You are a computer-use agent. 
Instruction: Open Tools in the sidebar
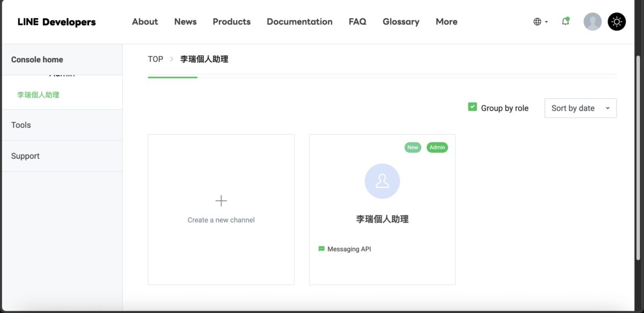pos(62,125)
